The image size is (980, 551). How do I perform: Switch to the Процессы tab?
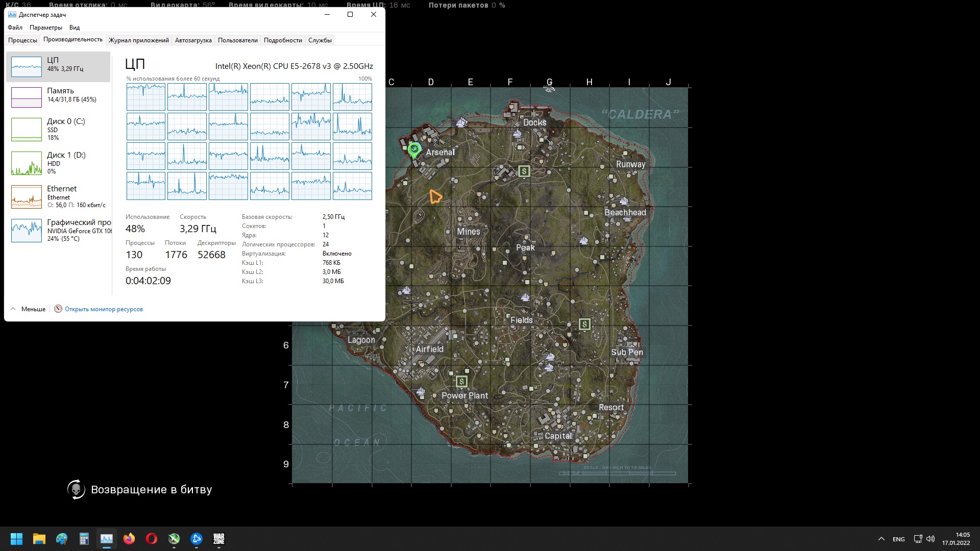22,40
